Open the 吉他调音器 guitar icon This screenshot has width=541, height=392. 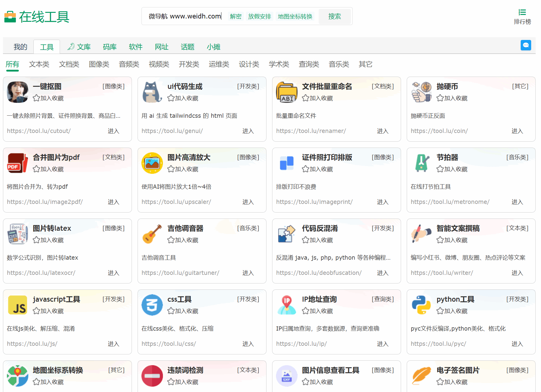[152, 234]
